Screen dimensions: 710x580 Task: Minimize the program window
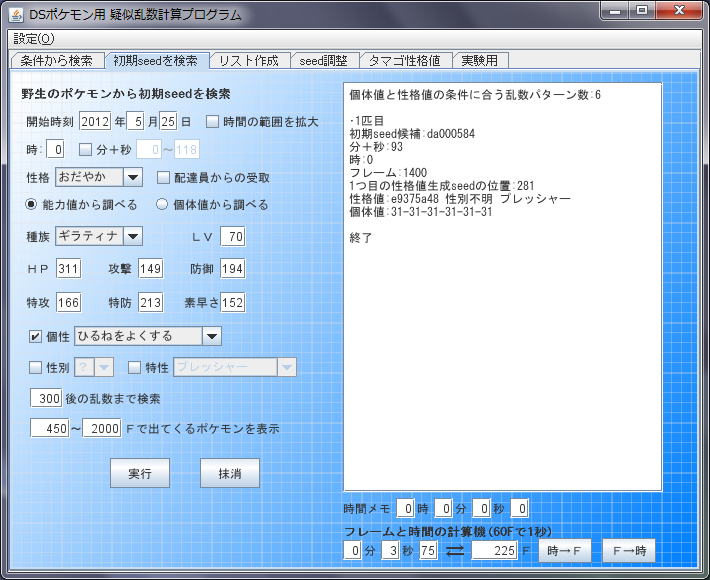[615, 11]
